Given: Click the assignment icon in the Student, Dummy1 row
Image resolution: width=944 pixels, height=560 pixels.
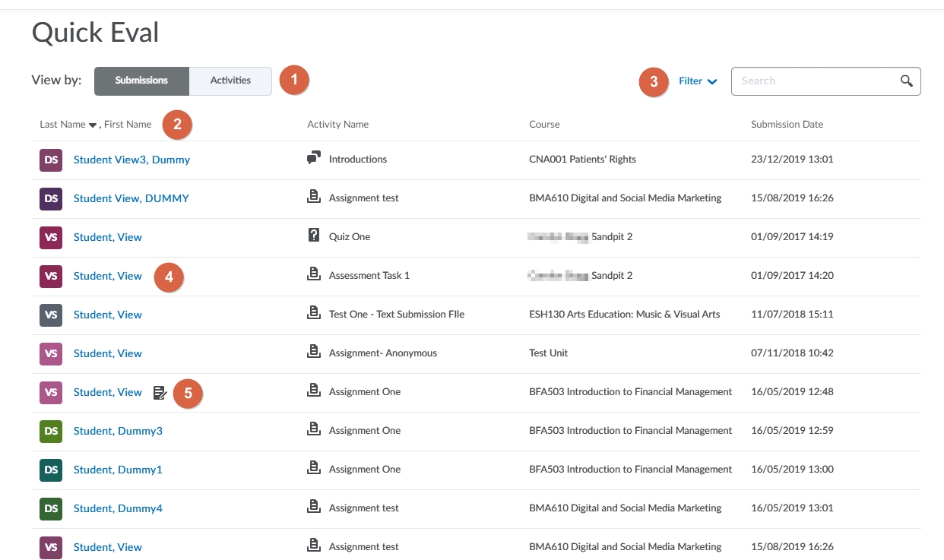Looking at the screenshot, I should coord(313,468).
